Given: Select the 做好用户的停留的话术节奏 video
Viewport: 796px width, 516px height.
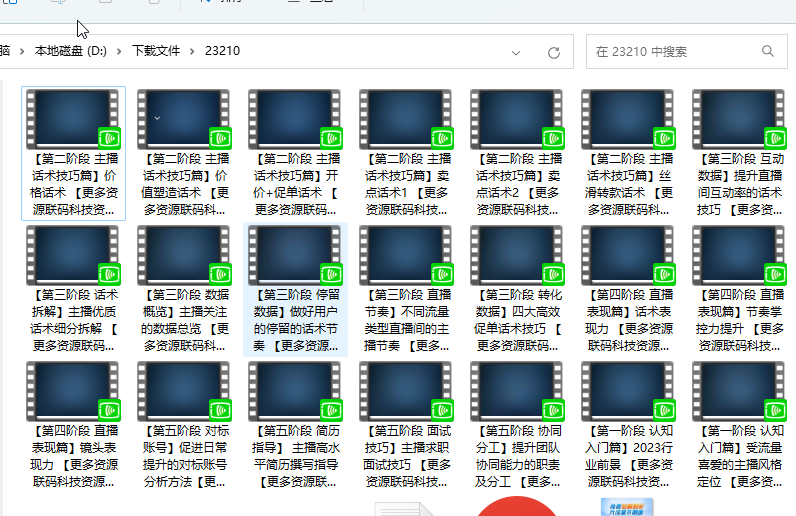Looking at the screenshot, I should tap(295, 289).
